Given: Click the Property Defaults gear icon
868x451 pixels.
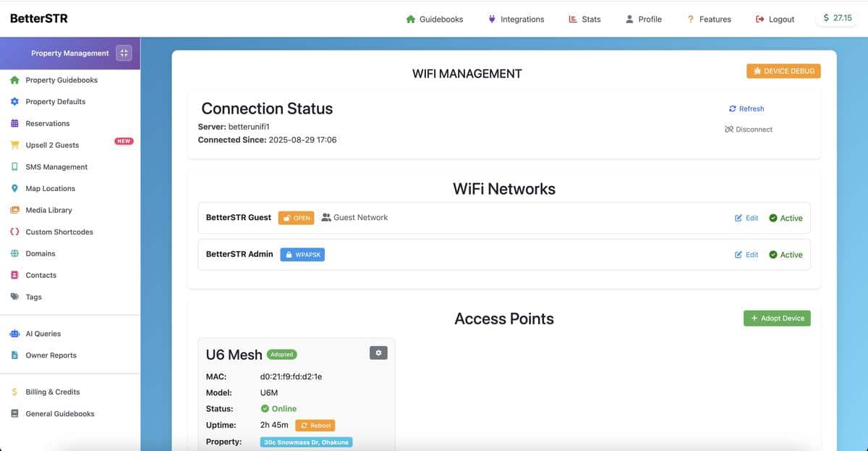Looking at the screenshot, I should click(x=14, y=102).
